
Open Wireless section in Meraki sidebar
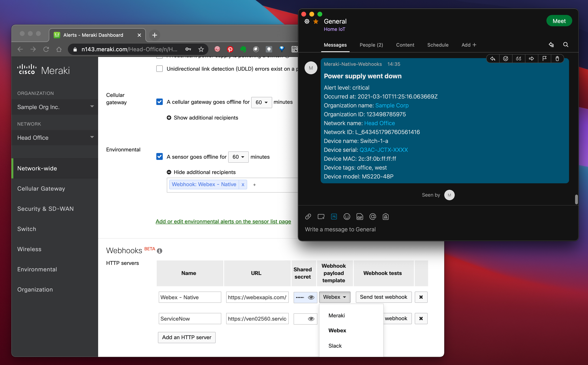click(x=29, y=249)
